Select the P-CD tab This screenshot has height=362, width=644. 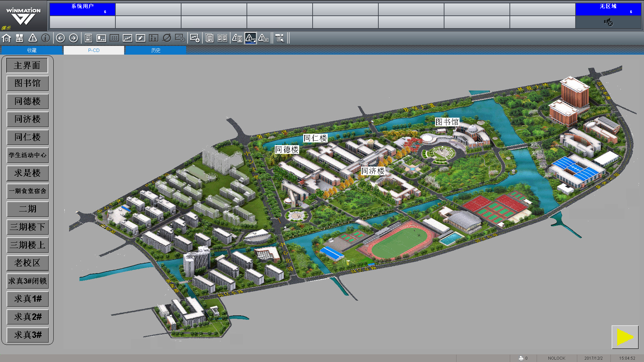click(x=94, y=50)
